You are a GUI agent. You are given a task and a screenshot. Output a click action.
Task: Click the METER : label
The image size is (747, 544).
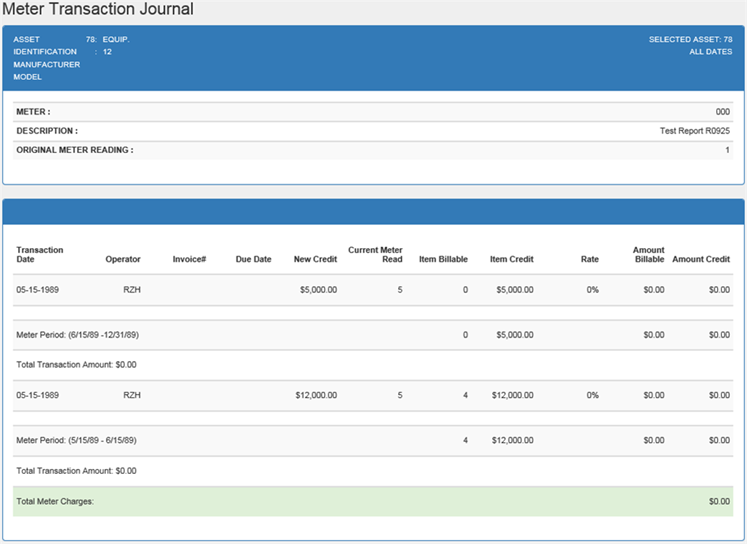click(x=33, y=112)
